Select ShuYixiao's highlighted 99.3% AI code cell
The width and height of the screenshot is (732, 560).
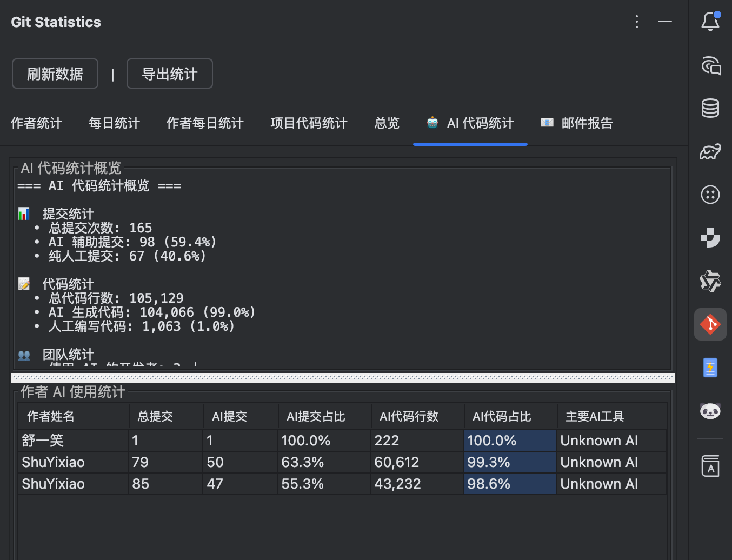[509, 462]
